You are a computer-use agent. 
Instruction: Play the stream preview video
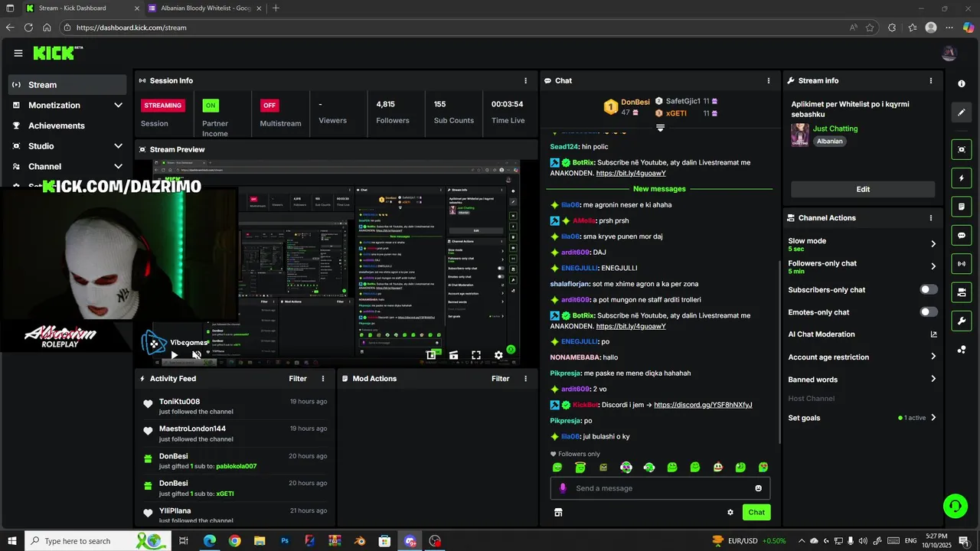pyautogui.click(x=175, y=355)
